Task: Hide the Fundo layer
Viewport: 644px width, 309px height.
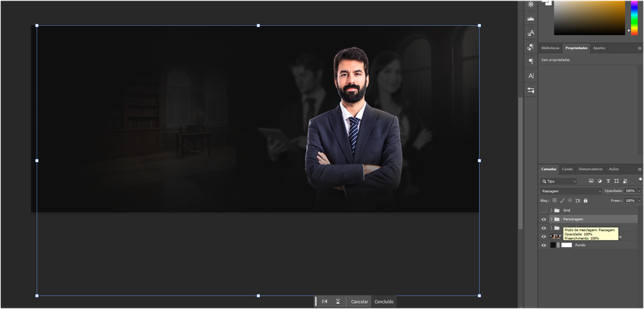Action: (x=543, y=245)
